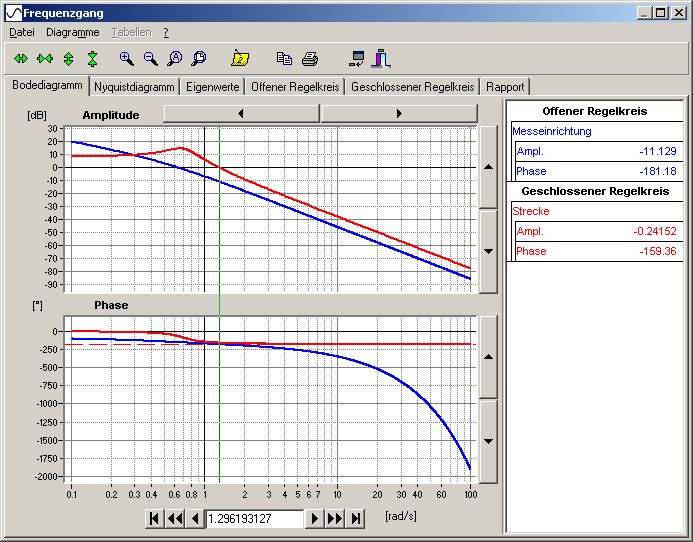Click the auto-zoom magnifier with letter A

point(175,58)
